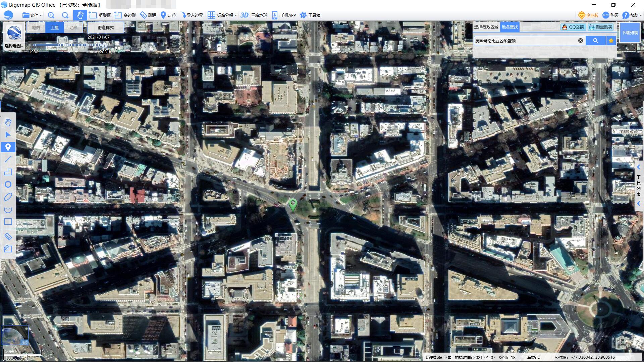Click the blue search magnifier button
The width and height of the screenshot is (644, 362).
[596, 41]
